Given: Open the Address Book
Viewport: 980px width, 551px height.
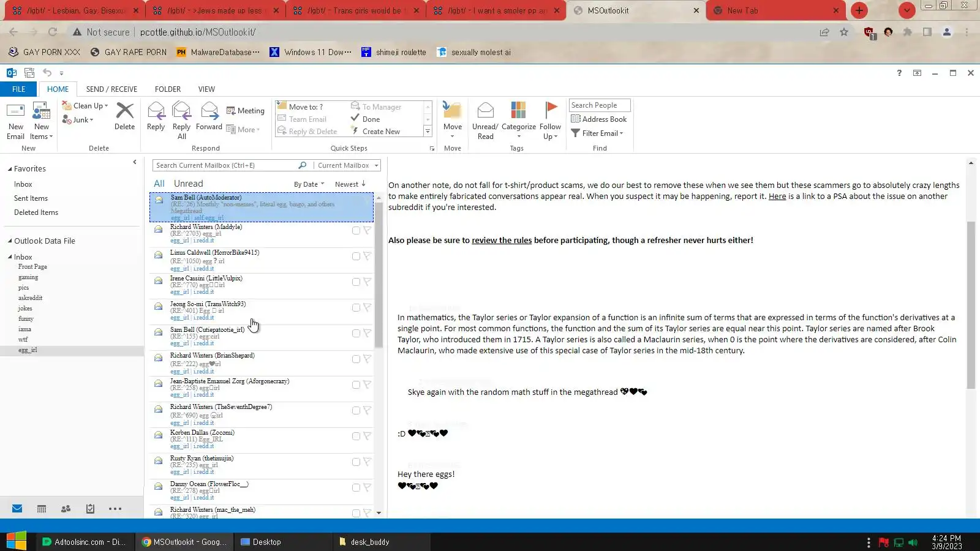Looking at the screenshot, I should point(599,119).
